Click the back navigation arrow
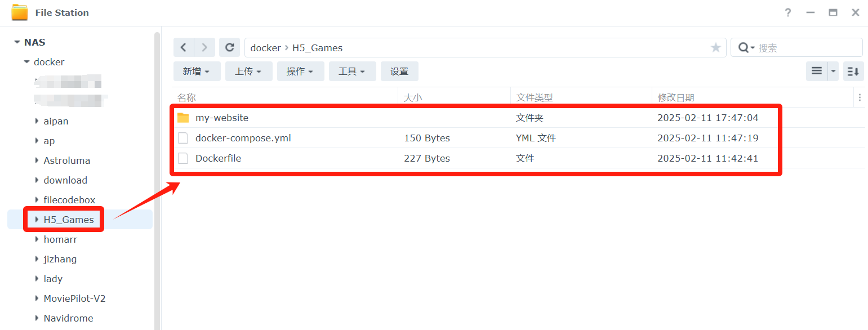Viewport: 868px width, 330px height. pos(184,48)
